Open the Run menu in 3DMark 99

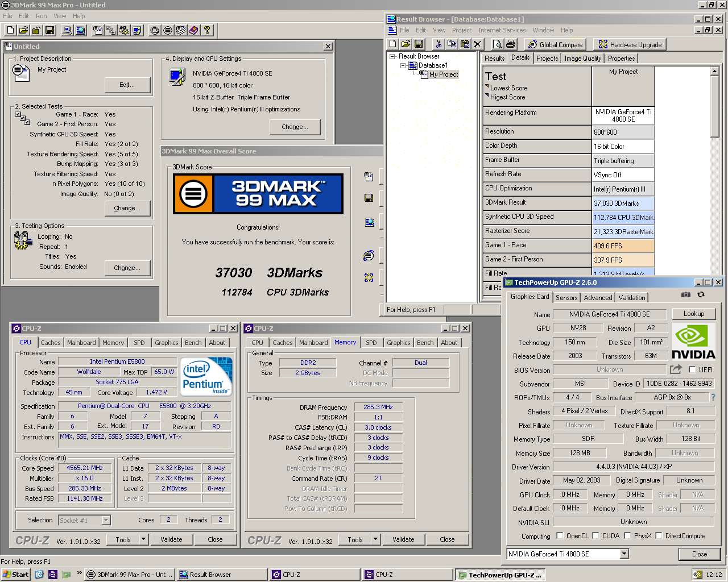pyautogui.click(x=42, y=16)
